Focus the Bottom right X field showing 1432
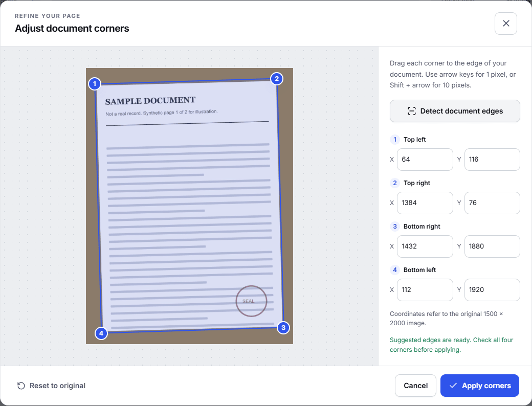 pyautogui.click(x=425, y=246)
